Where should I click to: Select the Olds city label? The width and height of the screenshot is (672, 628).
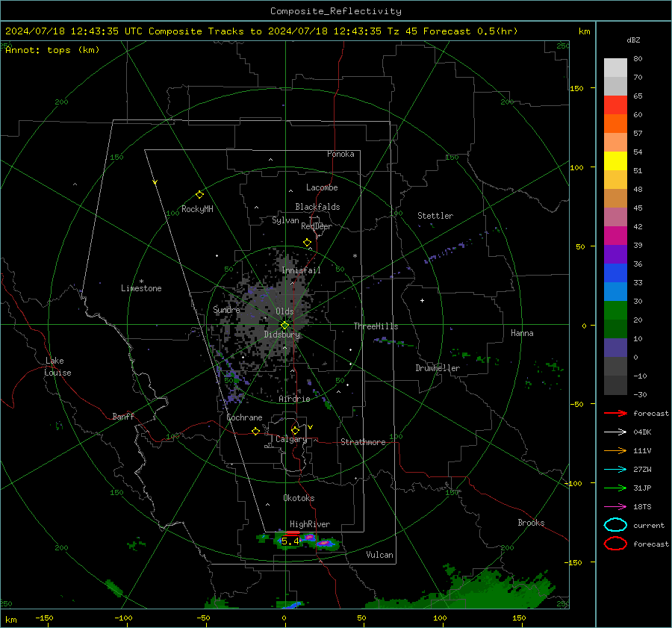click(284, 311)
